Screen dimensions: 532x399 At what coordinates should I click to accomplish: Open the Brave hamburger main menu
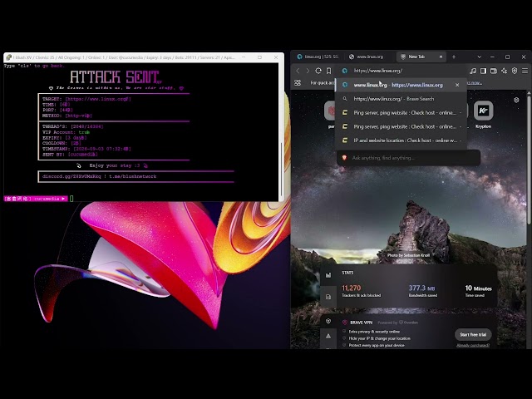coord(525,71)
